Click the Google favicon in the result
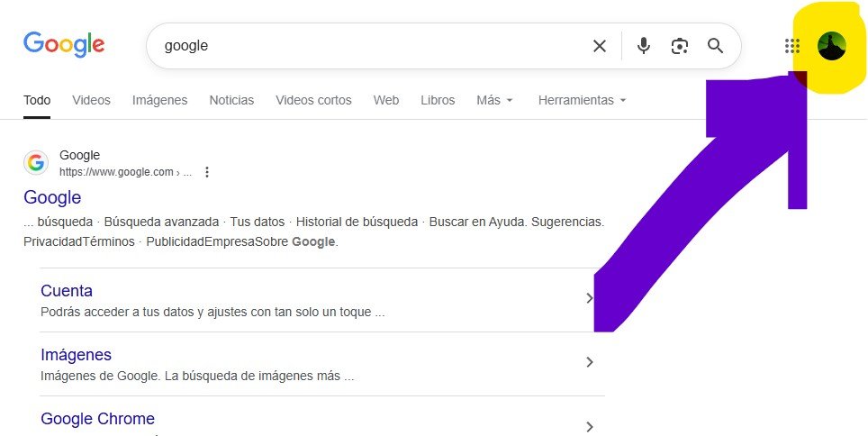Screen dimensions: 868x436 36,163
